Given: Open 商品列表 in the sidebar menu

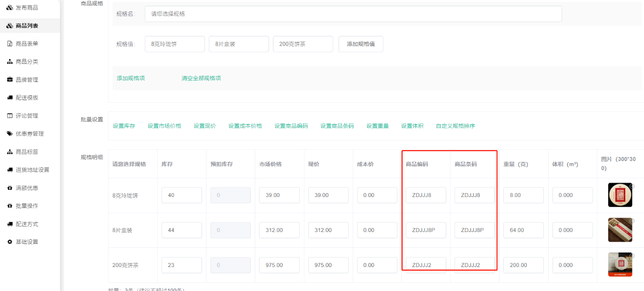Looking at the screenshot, I should (27, 26).
